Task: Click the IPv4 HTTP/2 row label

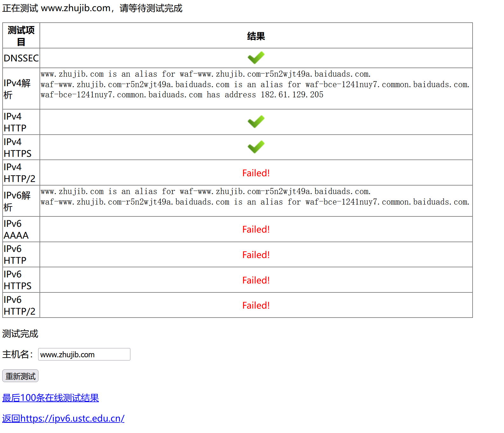Action: click(x=19, y=173)
